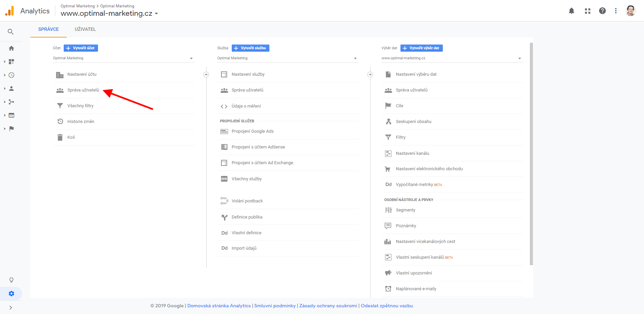Click the Analytics logo
The image size is (644, 314).
point(10,11)
